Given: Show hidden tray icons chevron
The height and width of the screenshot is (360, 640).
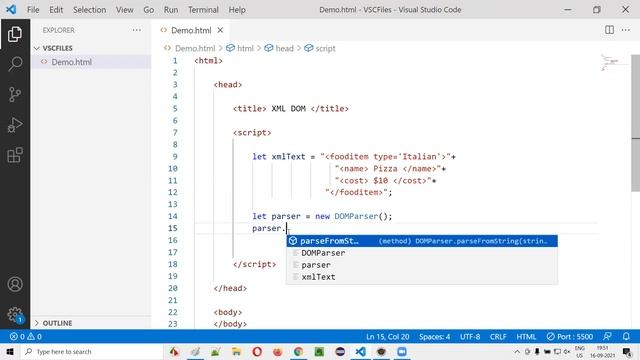Looking at the screenshot, I should [x=517, y=351].
